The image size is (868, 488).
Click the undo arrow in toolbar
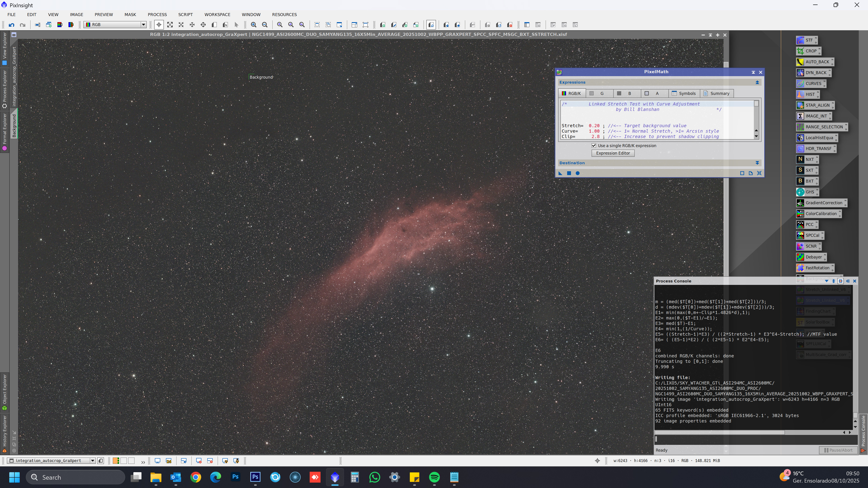click(x=12, y=25)
